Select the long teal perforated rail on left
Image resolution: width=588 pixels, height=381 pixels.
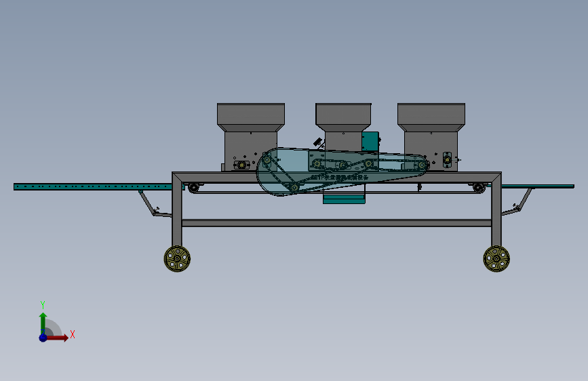pos(93,186)
